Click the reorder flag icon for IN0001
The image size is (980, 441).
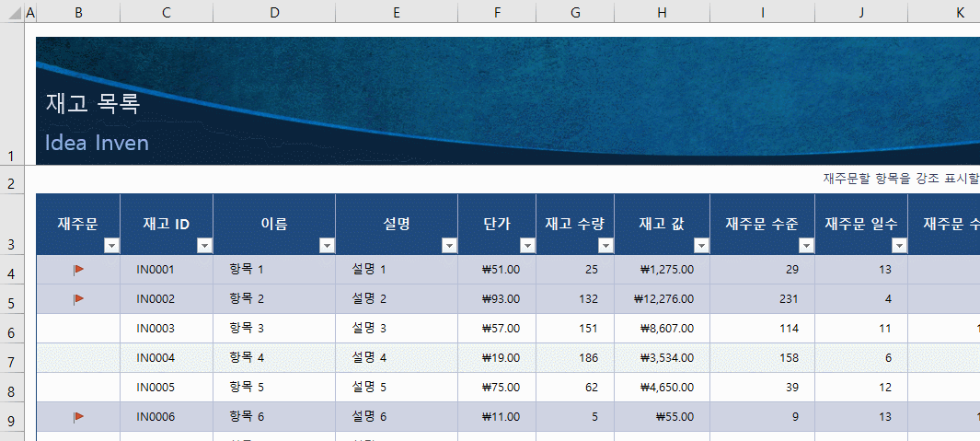[x=79, y=270]
